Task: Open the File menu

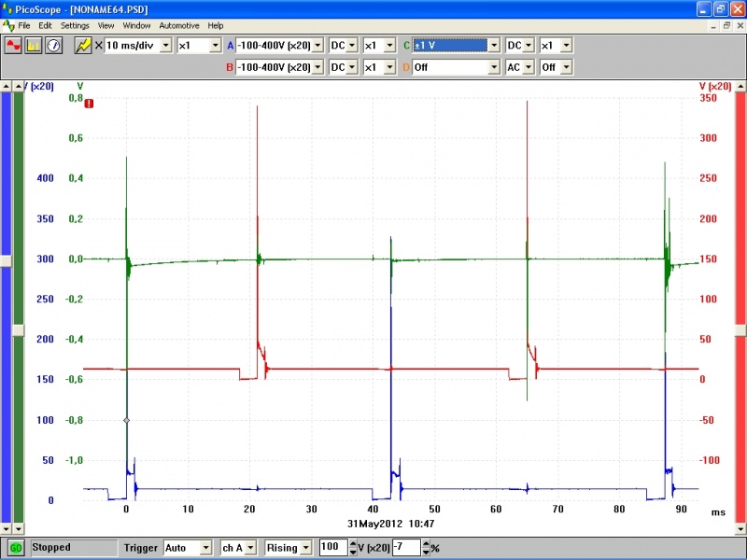Action: click(x=24, y=25)
